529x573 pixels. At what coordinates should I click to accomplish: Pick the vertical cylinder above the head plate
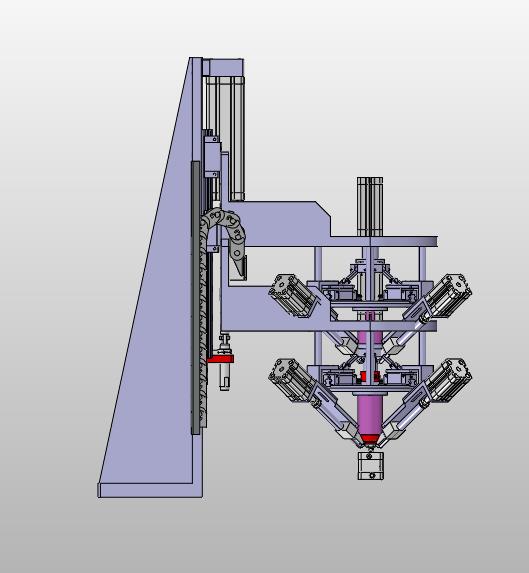point(370,207)
